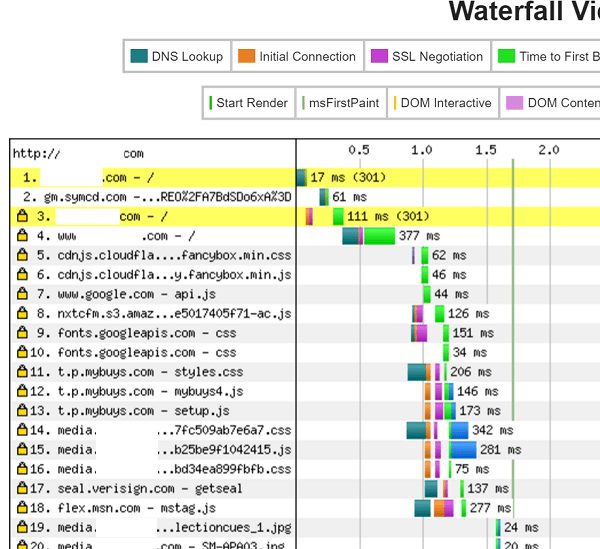Click the 281 ms timing bar
600x549 pixels.
click(450, 450)
